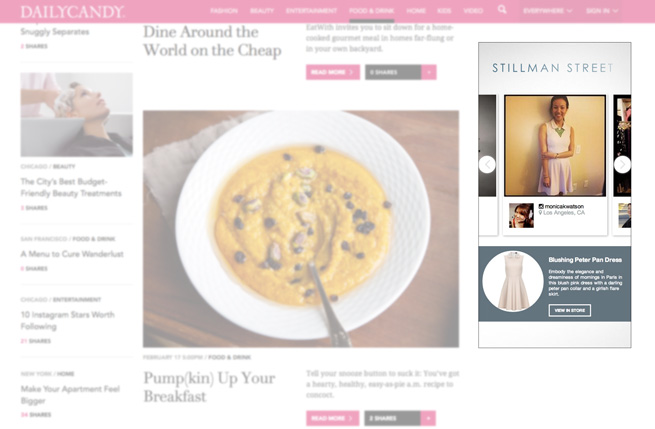The width and height of the screenshot is (655, 429).
Task: Open A Menu to Cure Wanderlust link
Action: point(72,254)
